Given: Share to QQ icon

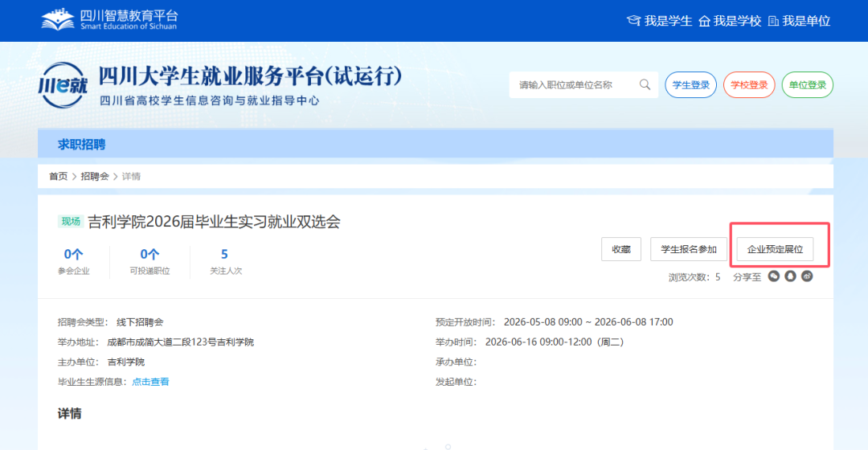Looking at the screenshot, I should tap(791, 276).
